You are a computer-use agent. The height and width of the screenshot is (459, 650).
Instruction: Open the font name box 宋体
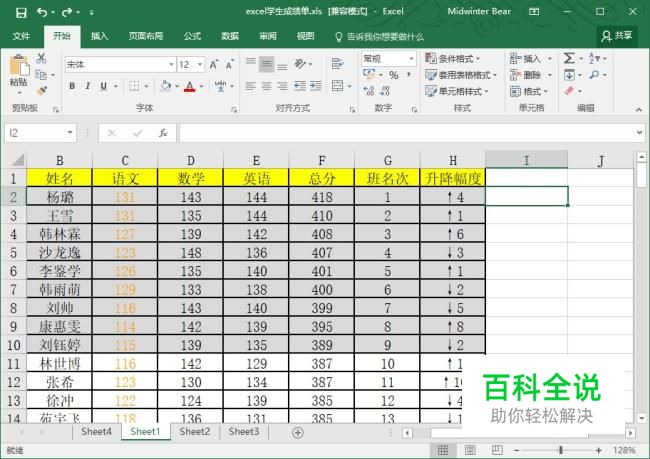120,64
